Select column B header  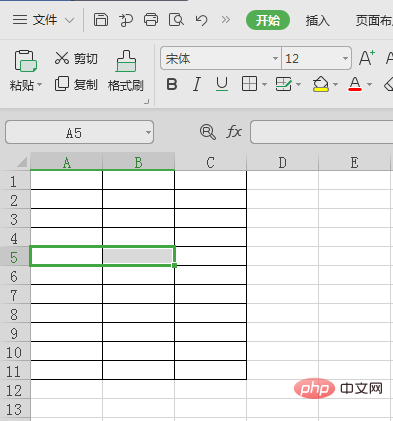tap(138, 162)
